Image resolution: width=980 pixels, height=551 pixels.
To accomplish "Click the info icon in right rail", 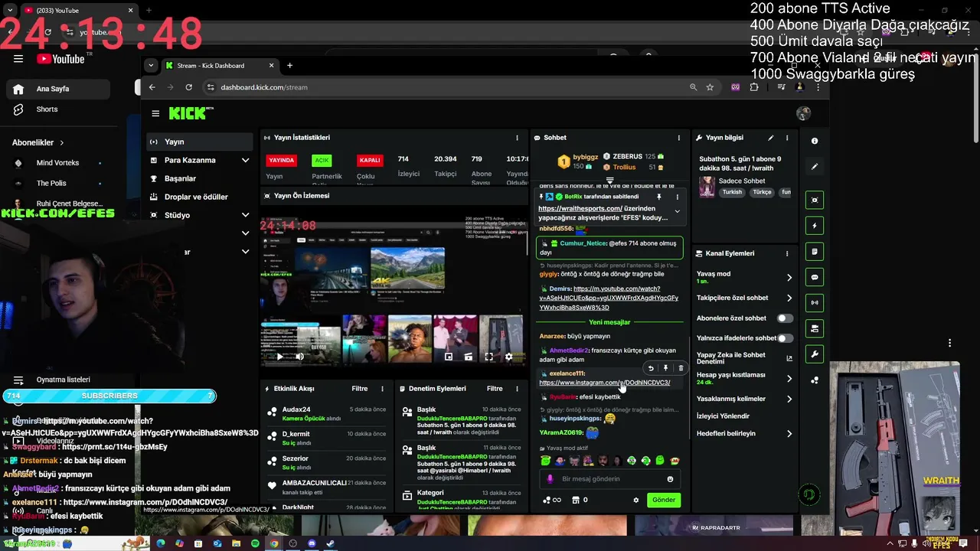I will (815, 141).
